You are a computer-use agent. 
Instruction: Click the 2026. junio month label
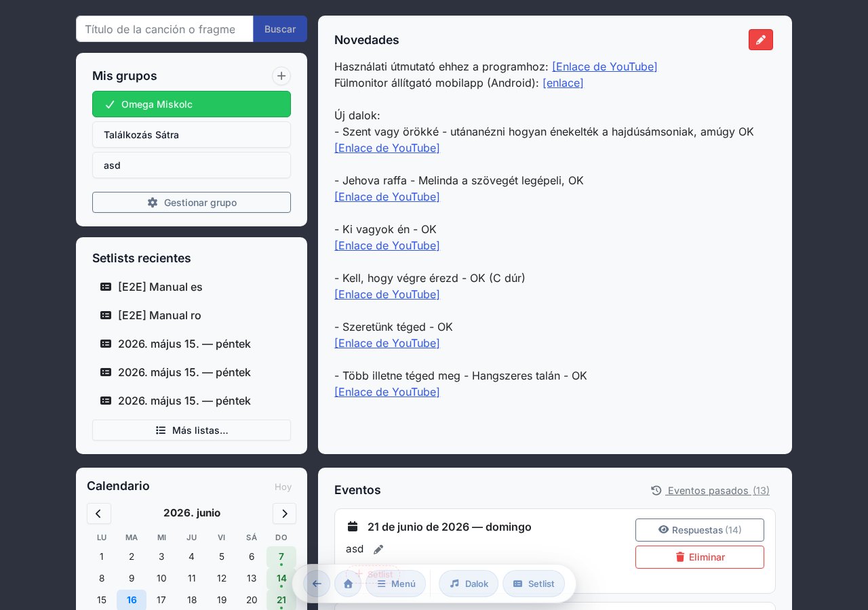192,512
